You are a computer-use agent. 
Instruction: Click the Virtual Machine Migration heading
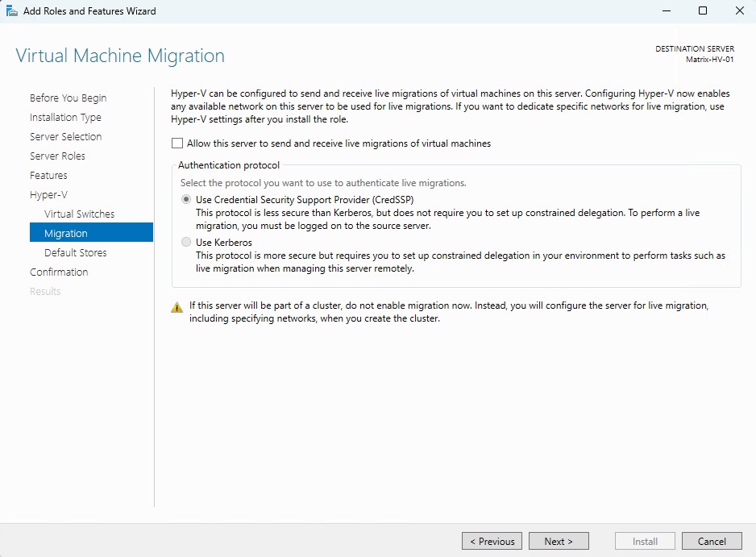pyautogui.click(x=120, y=56)
